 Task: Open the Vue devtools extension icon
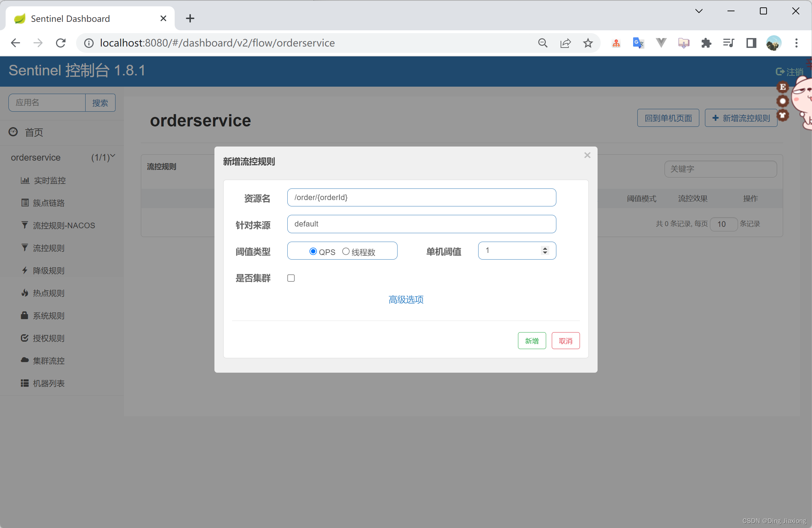[x=661, y=43]
